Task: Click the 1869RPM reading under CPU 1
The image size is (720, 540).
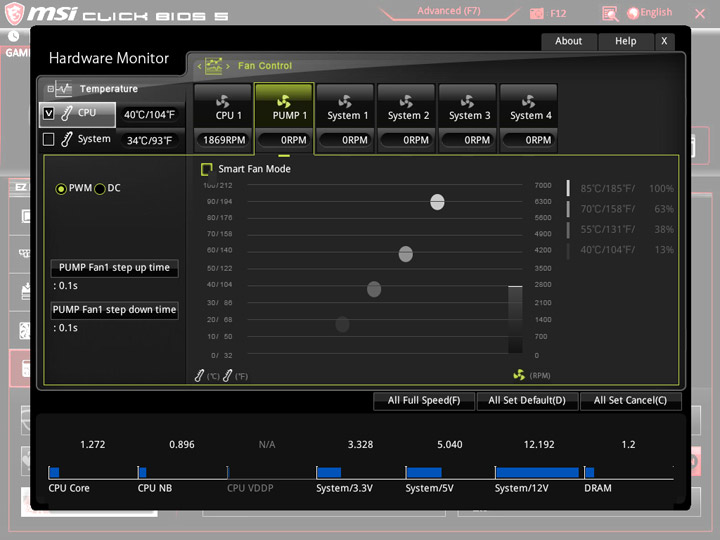Action: (x=224, y=140)
